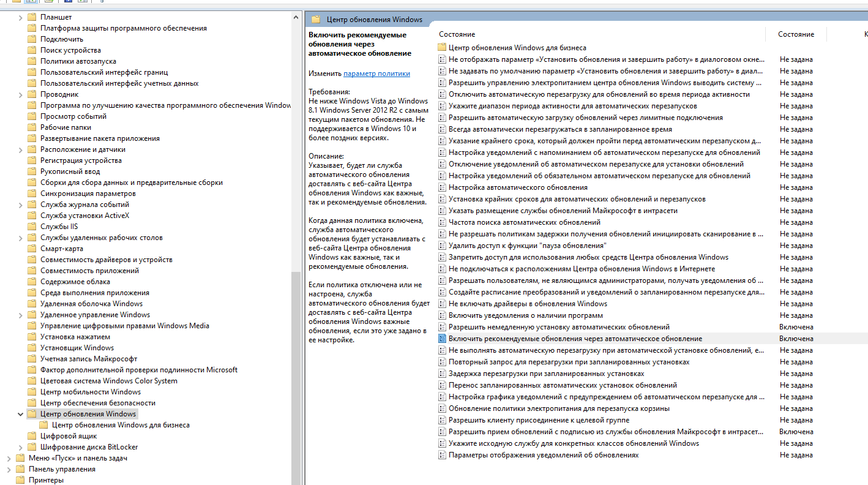
Task: Click the icon of Разрешить клиенту присоединение к целевой группе
Action: tap(442, 420)
